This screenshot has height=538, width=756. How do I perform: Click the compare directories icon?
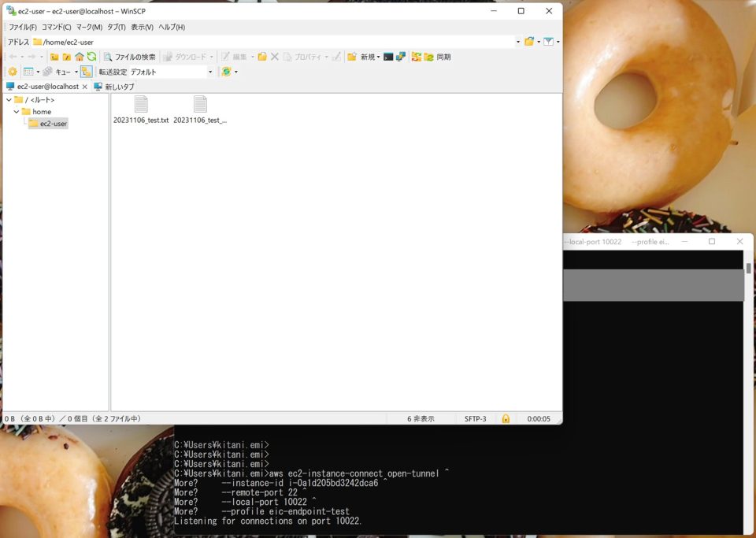pos(416,57)
